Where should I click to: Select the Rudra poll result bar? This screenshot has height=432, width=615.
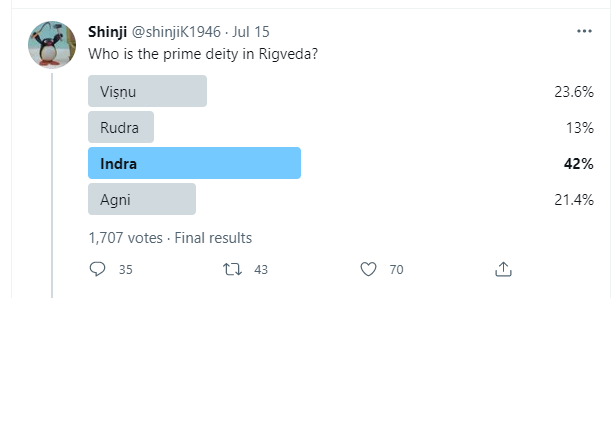pyautogui.click(x=121, y=127)
